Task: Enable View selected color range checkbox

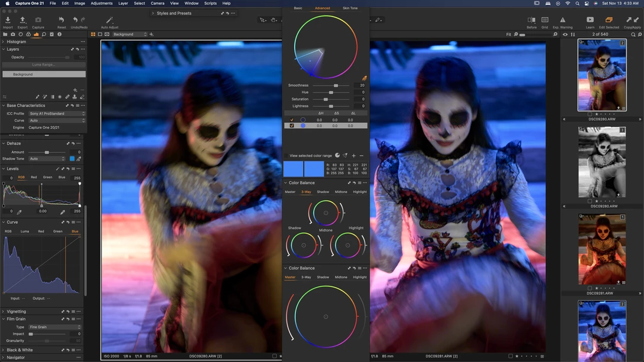Action: click(287, 156)
